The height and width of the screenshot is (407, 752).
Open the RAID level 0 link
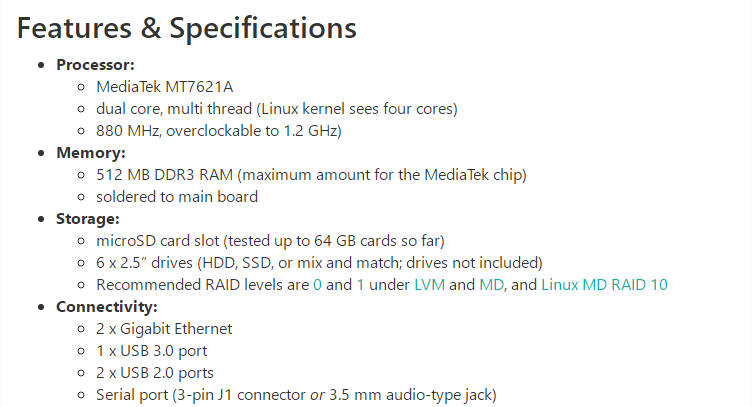(x=317, y=285)
